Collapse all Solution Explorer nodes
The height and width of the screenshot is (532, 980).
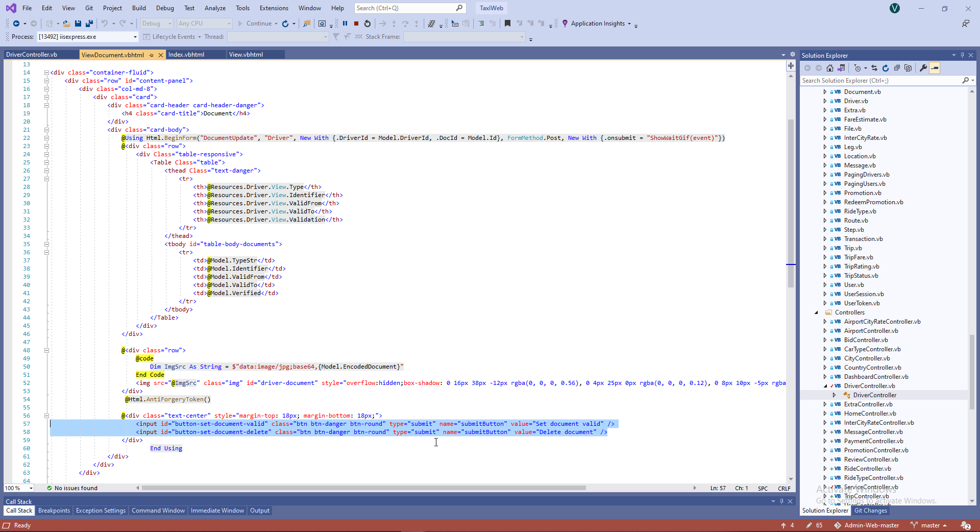pos(897,68)
